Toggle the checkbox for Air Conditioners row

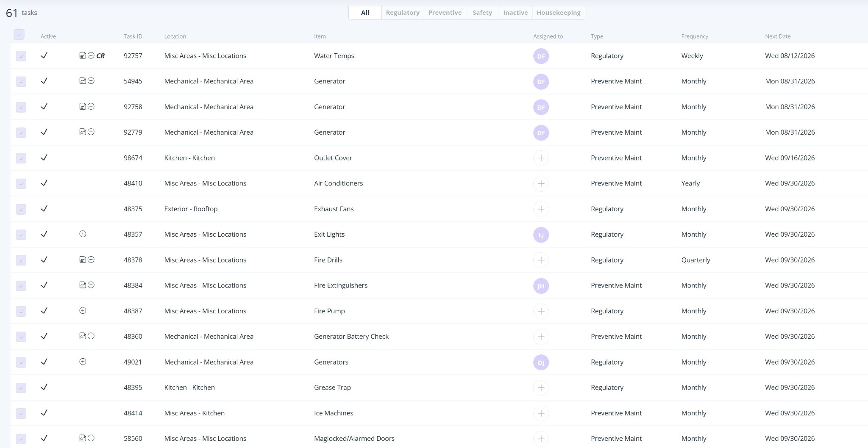point(21,183)
